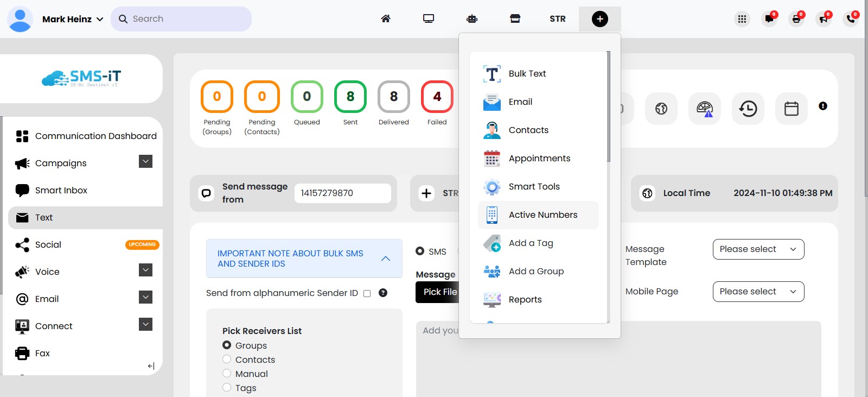Click the help question mark icon

tap(383, 293)
